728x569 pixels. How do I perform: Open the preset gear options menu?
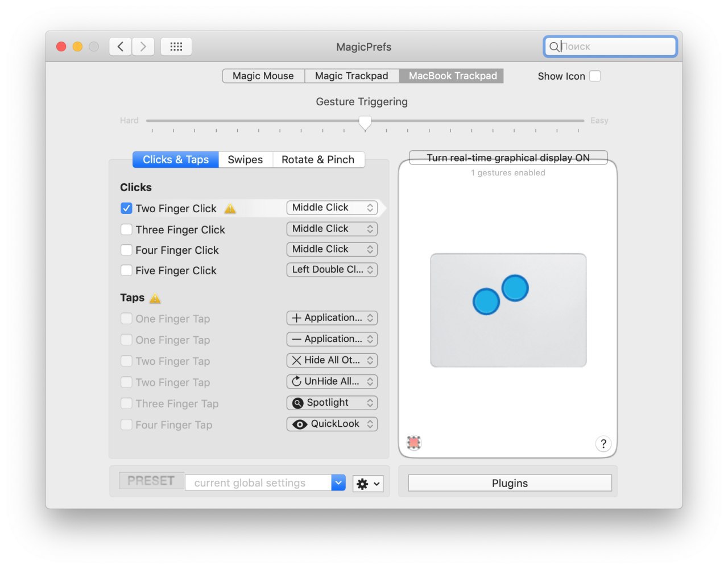coord(368,484)
